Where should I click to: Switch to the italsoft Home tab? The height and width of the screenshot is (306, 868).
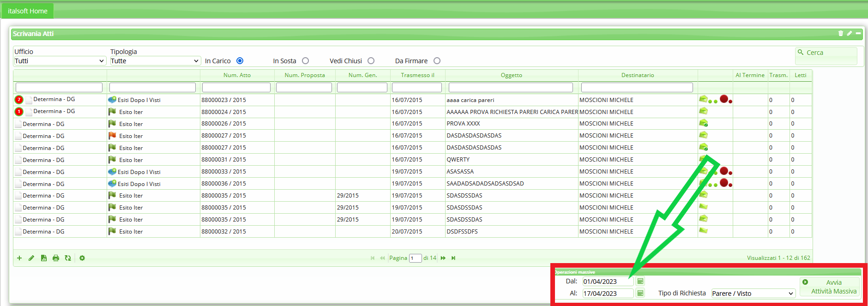[28, 11]
